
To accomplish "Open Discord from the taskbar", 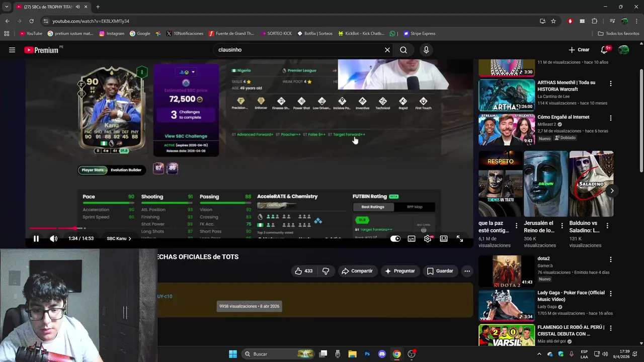I will click(382, 354).
